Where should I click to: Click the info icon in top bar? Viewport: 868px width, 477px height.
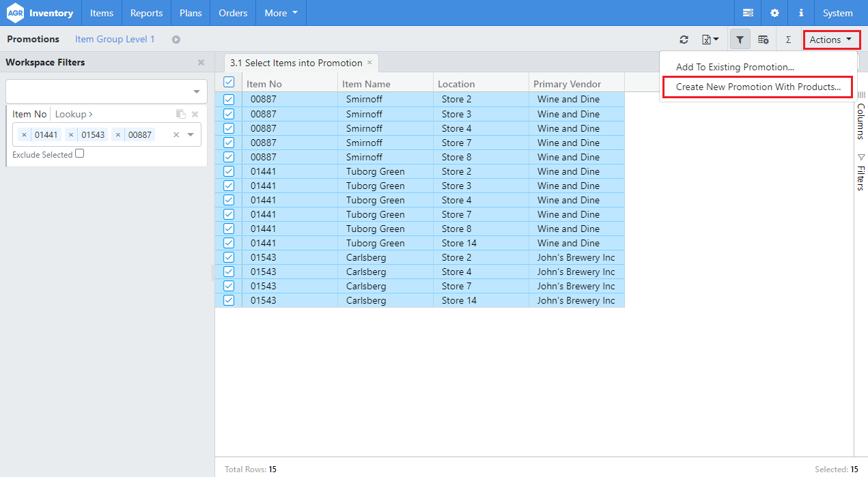click(x=800, y=13)
